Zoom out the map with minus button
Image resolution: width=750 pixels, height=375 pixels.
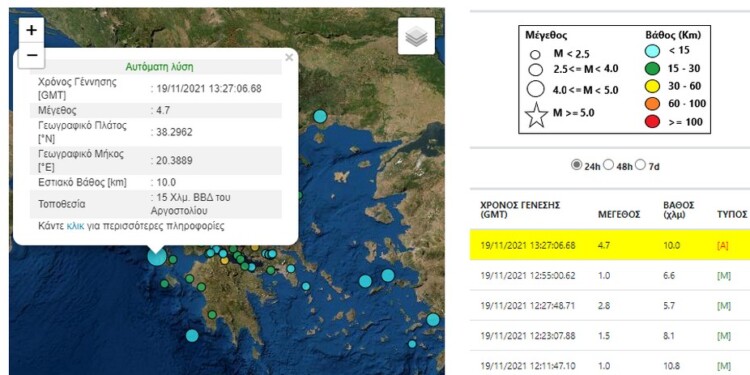click(x=32, y=55)
